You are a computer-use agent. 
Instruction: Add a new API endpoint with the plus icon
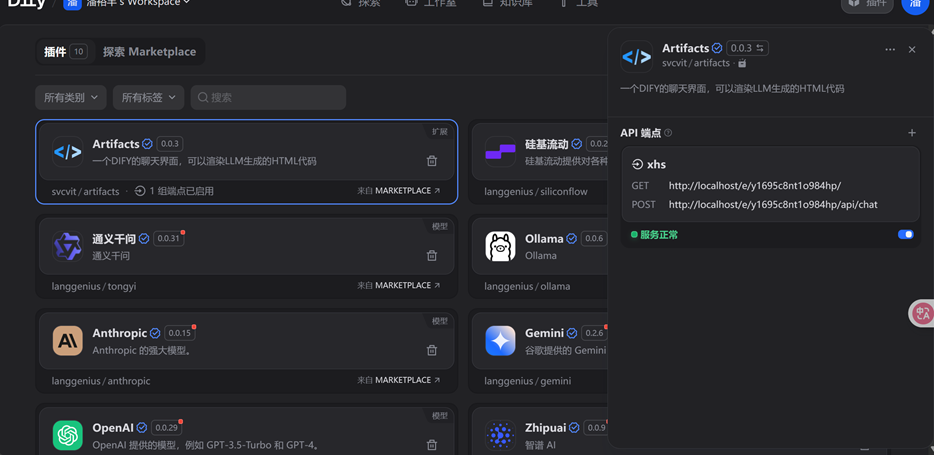click(x=911, y=133)
